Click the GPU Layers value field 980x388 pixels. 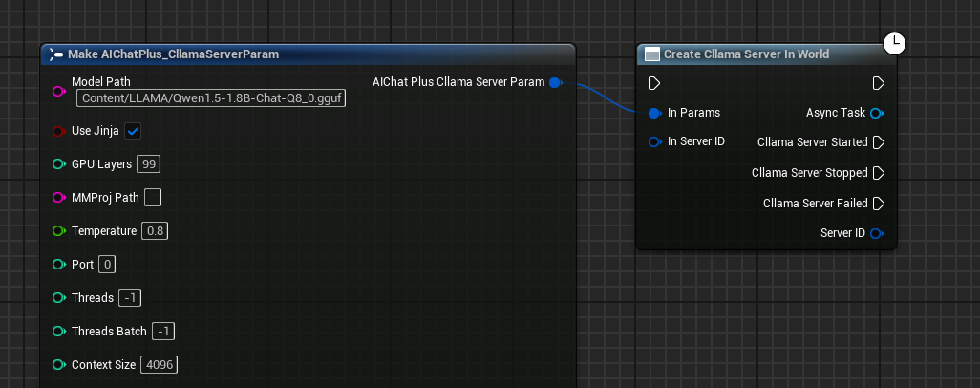[x=148, y=164]
